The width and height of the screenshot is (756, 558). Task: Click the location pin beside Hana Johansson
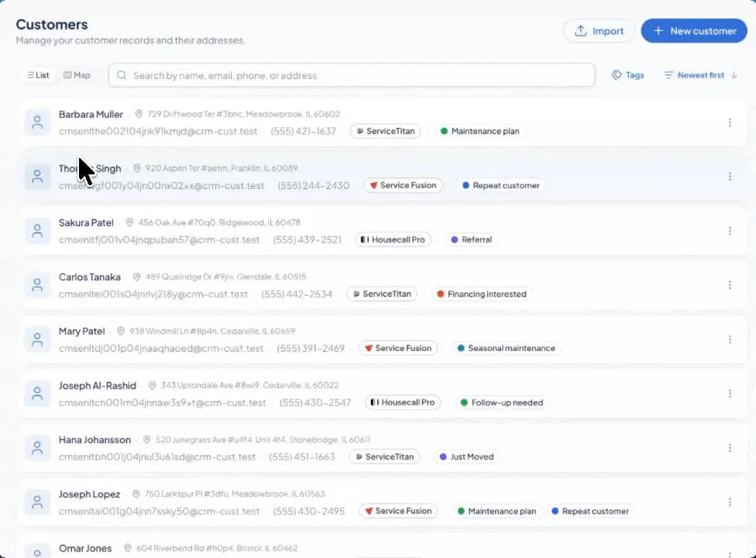[x=146, y=439]
